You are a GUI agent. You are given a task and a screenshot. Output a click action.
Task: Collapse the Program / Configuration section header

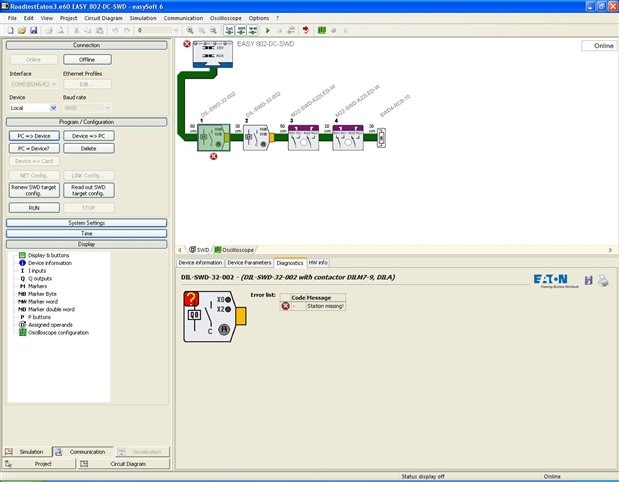click(x=86, y=122)
